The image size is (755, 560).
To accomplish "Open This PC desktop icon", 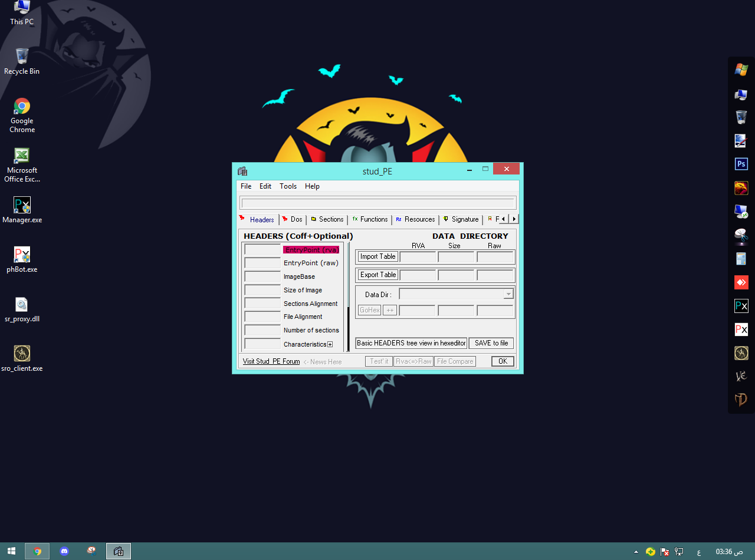I will [22, 13].
